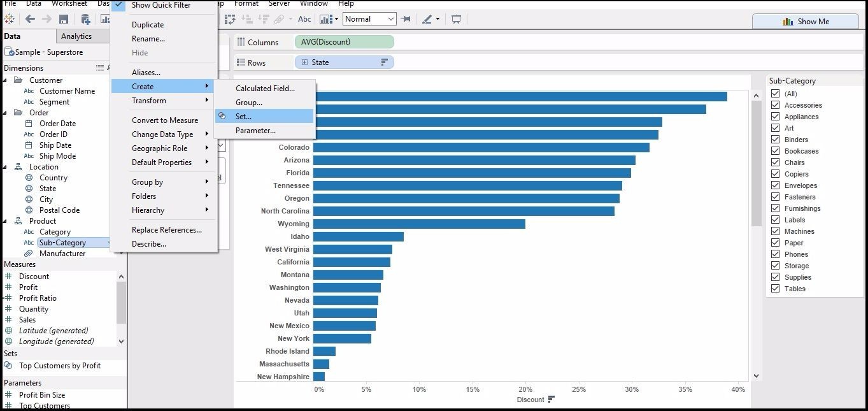Uncheck the Chairs sub-category filter
This screenshot has height=411, width=868.
coord(776,162)
